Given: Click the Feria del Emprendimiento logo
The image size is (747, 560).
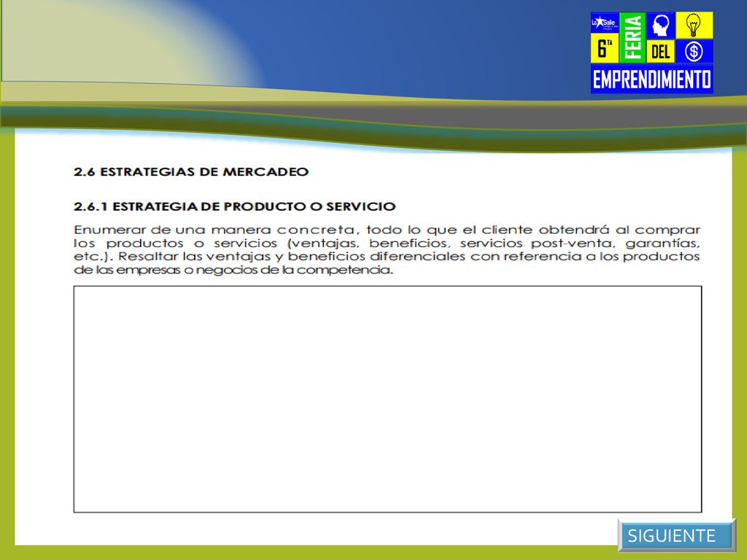Looking at the screenshot, I should [x=651, y=52].
